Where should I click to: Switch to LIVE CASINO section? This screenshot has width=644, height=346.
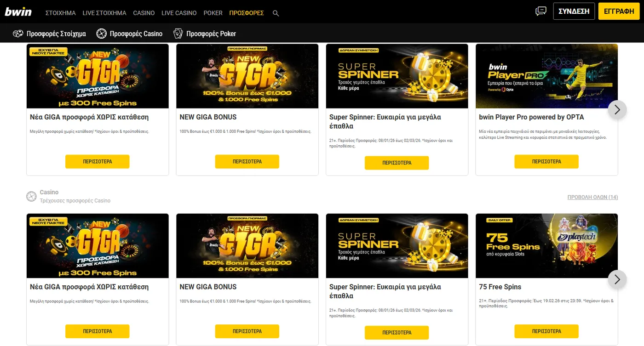tap(179, 13)
